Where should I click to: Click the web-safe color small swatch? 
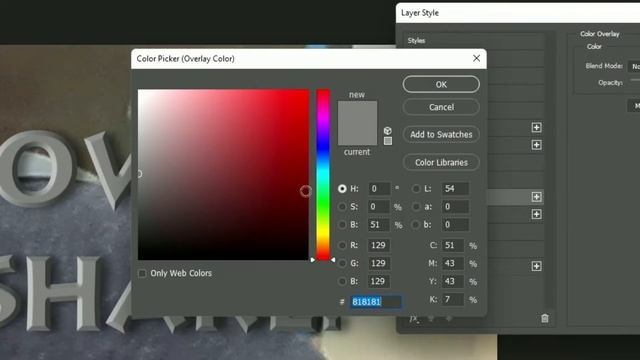point(388,141)
